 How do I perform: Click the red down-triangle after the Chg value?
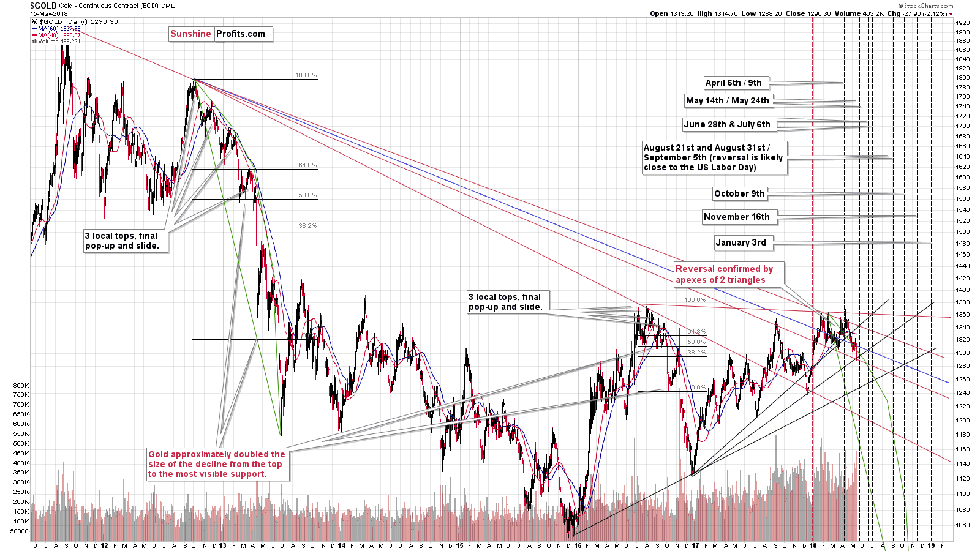(x=951, y=14)
